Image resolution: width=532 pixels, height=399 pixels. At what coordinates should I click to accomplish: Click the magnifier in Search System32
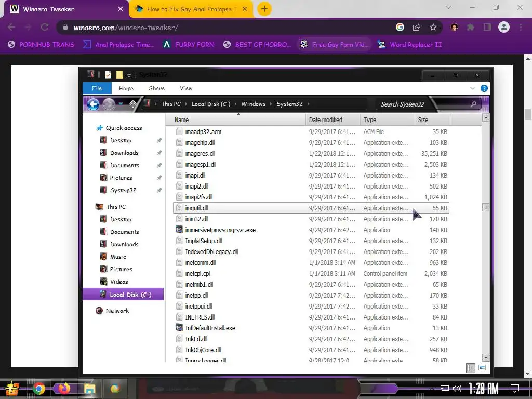473,104
